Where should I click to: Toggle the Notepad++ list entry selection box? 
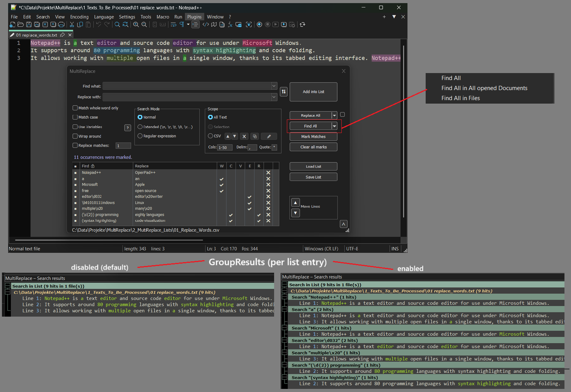pyautogui.click(x=75, y=173)
